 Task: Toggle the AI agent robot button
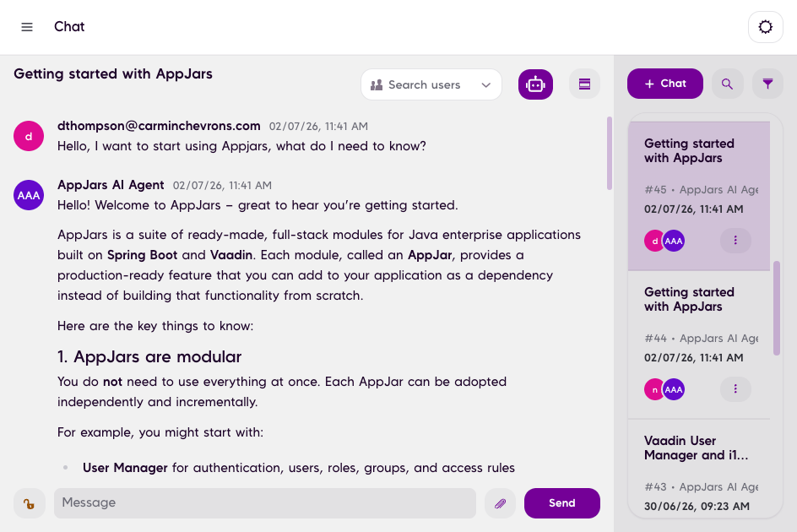point(535,84)
